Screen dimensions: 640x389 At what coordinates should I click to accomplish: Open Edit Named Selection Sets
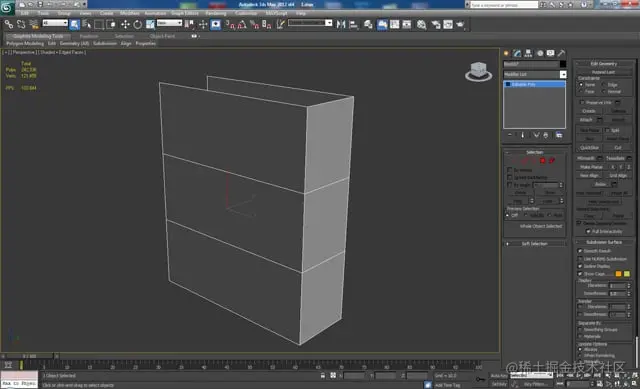(x=281, y=24)
